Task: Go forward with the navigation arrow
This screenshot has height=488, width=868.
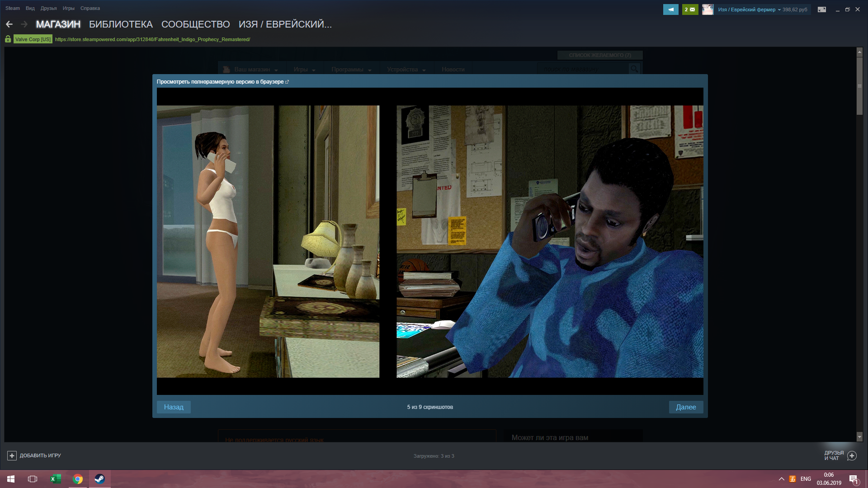Action: tap(24, 24)
